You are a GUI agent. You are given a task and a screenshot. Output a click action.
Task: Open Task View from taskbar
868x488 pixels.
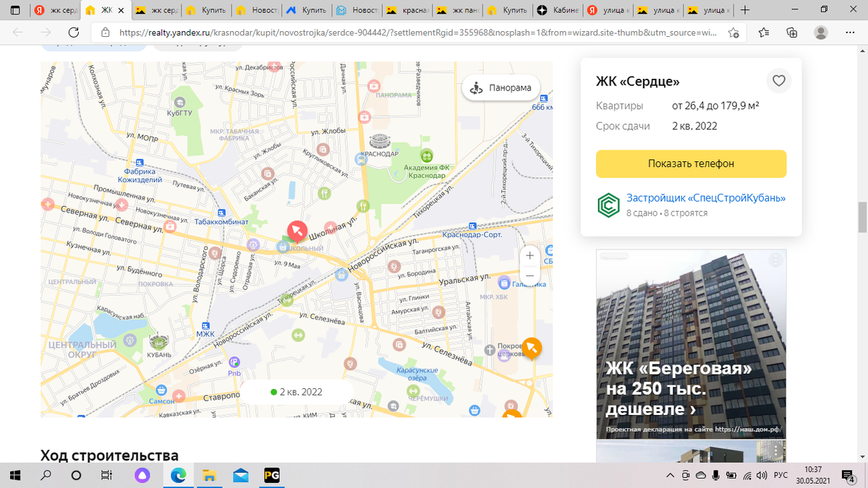(x=106, y=476)
